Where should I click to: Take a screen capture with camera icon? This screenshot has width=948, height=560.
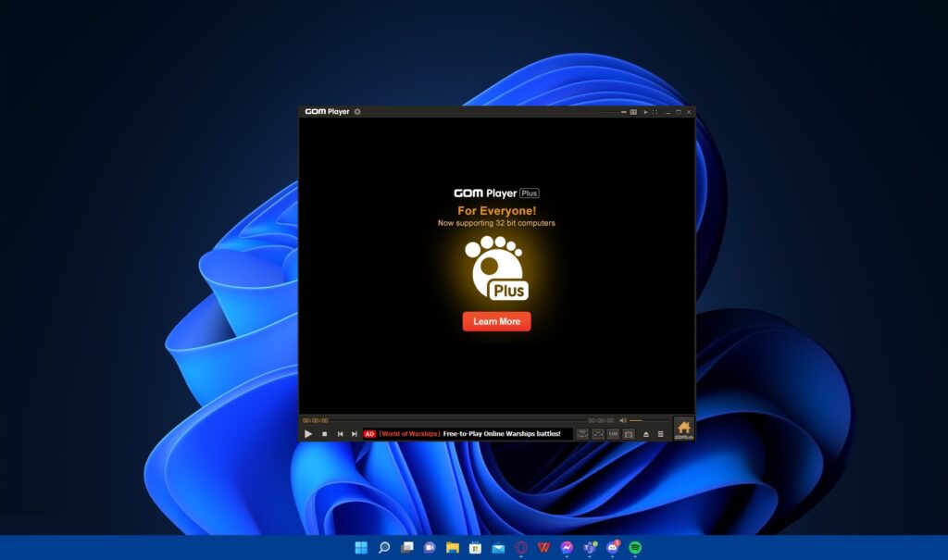point(629,433)
